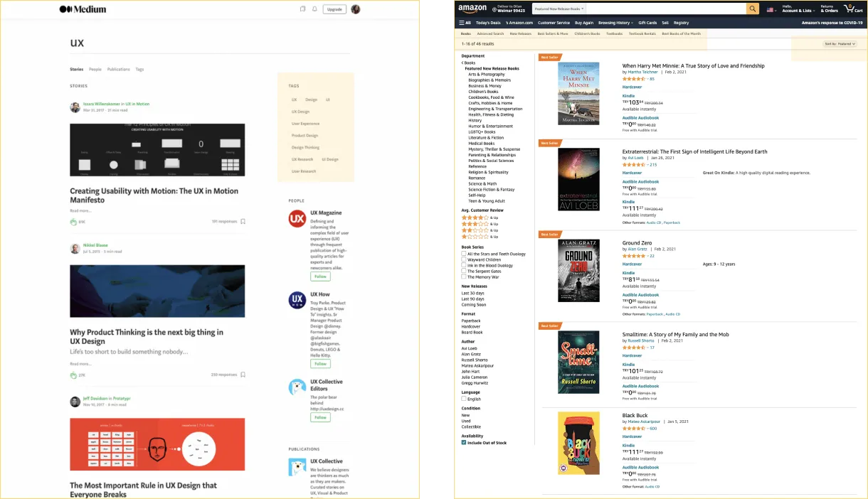
Task: Go to Amazon home via logo
Action: 472,9
